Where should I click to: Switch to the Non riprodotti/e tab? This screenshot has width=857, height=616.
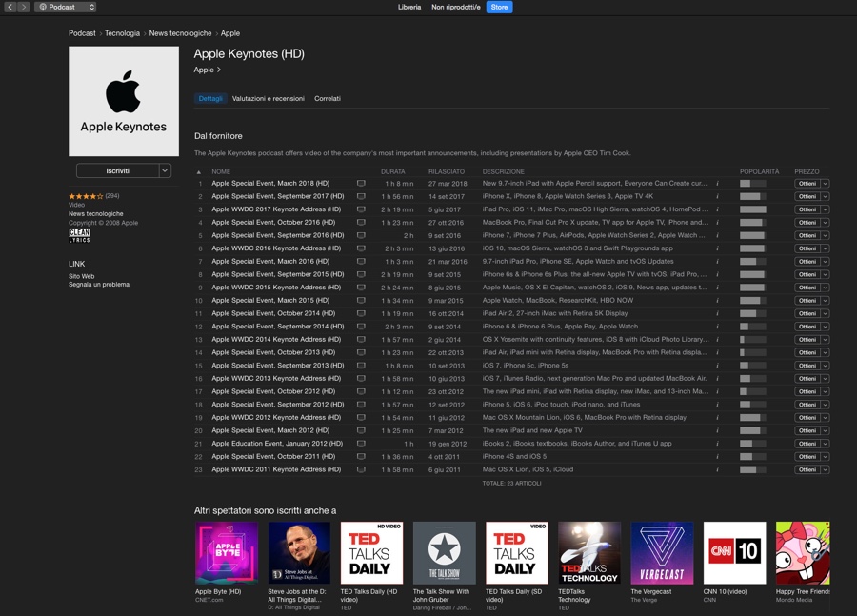tap(456, 7)
